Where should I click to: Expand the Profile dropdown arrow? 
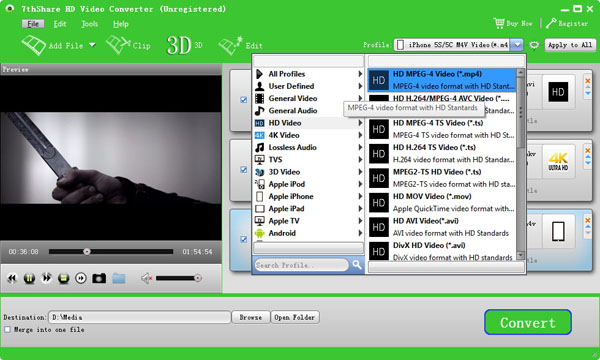517,45
